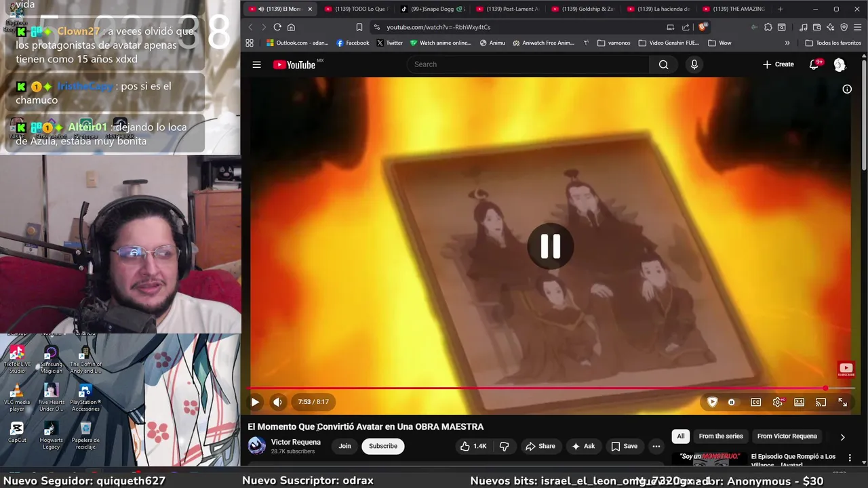Open the Facebook bookmark
868x488 pixels.
(x=353, y=43)
